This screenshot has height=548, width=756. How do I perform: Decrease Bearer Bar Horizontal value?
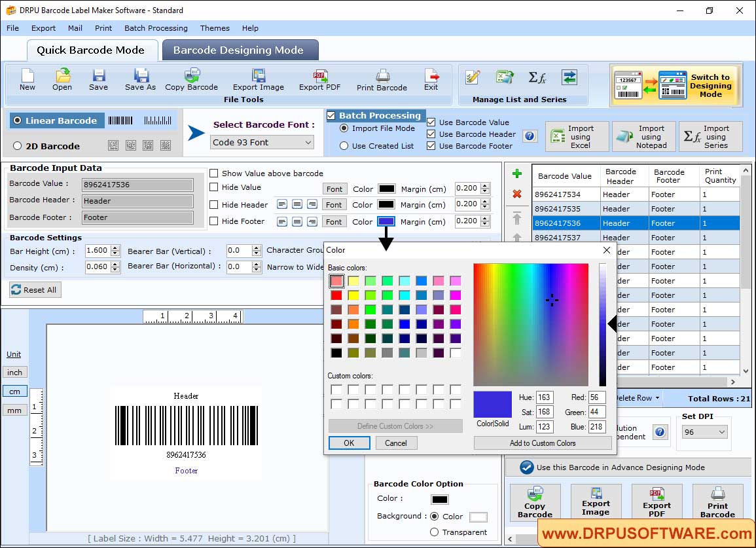click(x=257, y=270)
